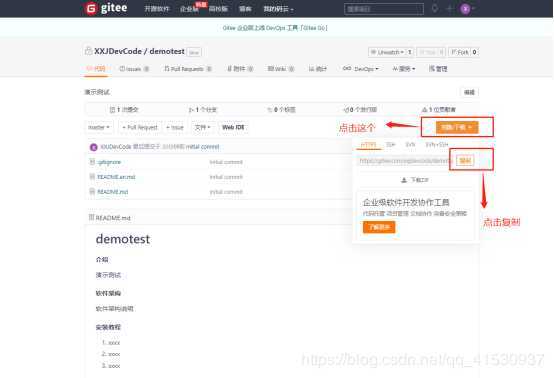View the 1 个分支 branches stat
Viewport: 554px width, 378px height.
coord(203,110)
